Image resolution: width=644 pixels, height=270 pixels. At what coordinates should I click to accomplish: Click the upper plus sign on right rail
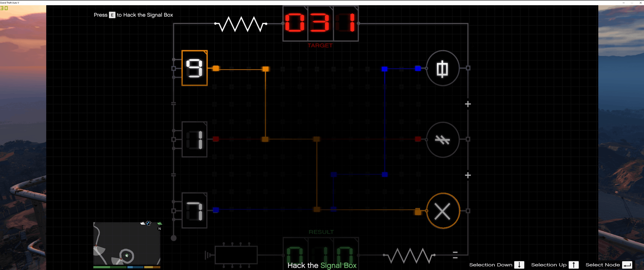468,104
